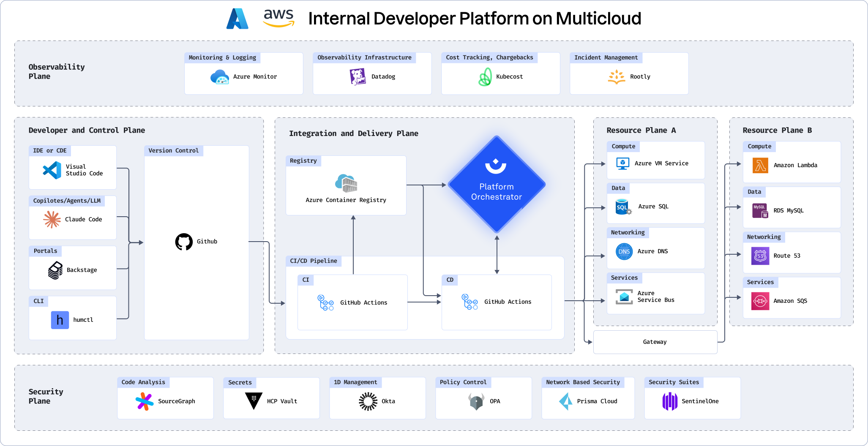Click the CLI label

[38, 301]
